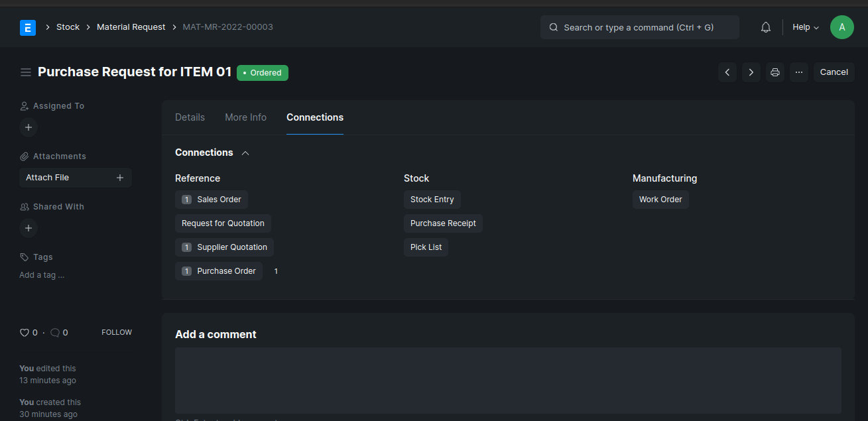Cancel the Material Request
Screen dimensions: 868x421
pos(834,72)
